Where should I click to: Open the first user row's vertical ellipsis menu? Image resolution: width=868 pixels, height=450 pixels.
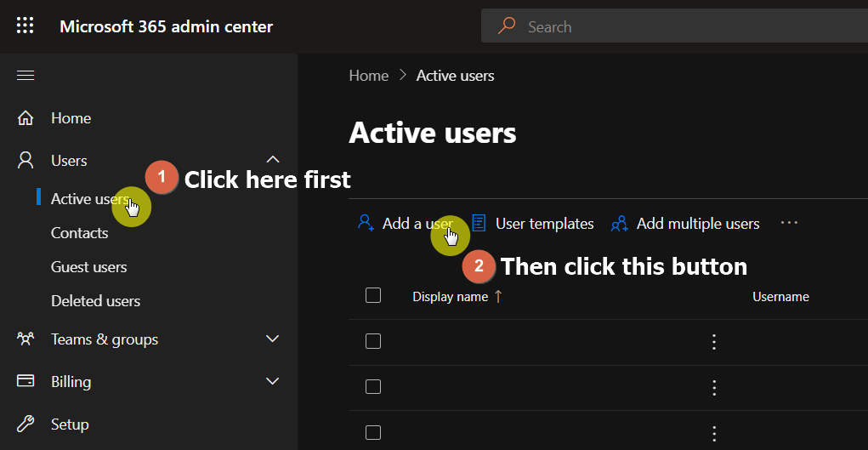(714, 342)
